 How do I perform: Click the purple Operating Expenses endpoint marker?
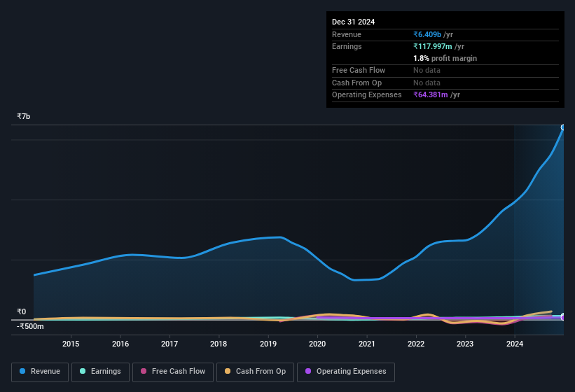pyautogui.click(x=563, y=317)
